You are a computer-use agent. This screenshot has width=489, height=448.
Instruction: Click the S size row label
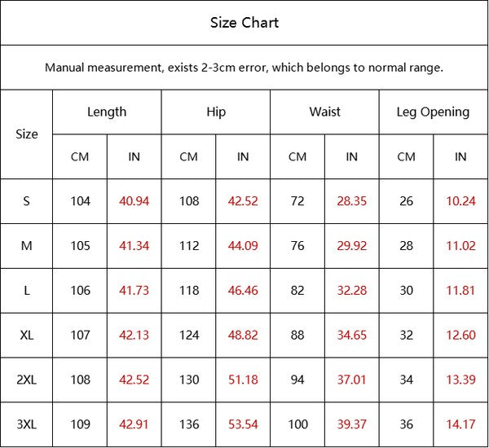click(27, 201)
